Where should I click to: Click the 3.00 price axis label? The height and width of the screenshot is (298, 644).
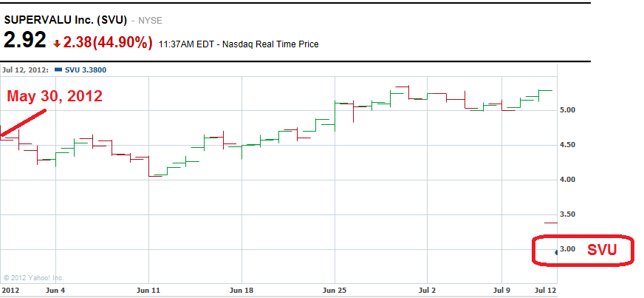[568, 248]
